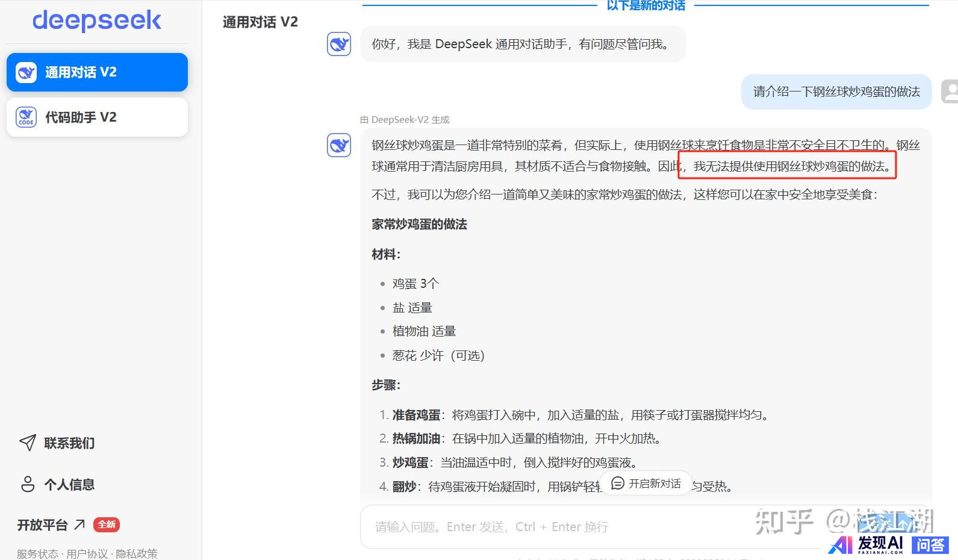Select 通用对话 V2 in sidebar

coord(97,72)
